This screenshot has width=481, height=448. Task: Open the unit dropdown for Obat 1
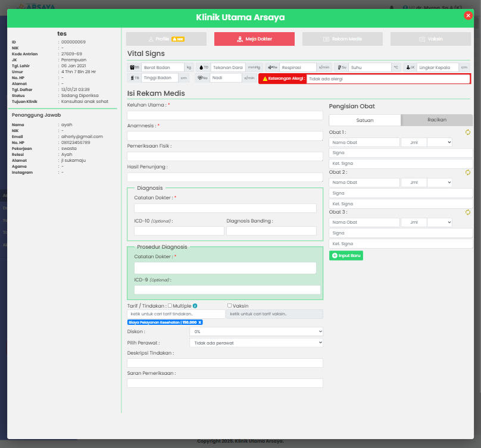point(439,142)
